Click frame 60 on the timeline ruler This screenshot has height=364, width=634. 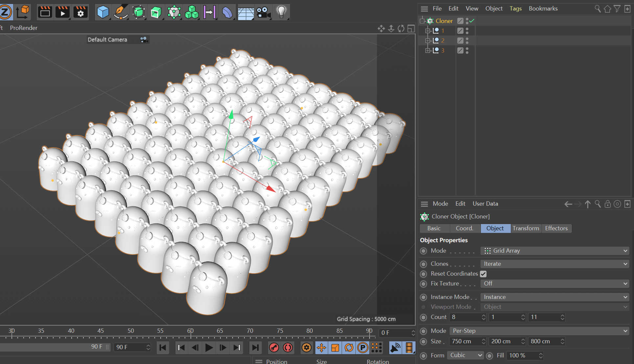pyautogui.click(x=191, y=331)
